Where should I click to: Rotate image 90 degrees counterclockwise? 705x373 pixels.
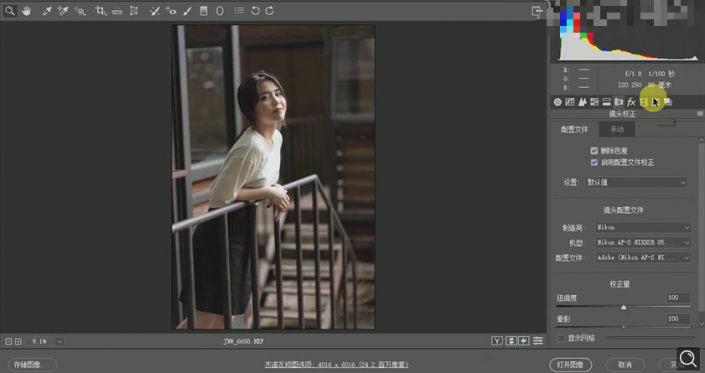(x=255, y=11)
